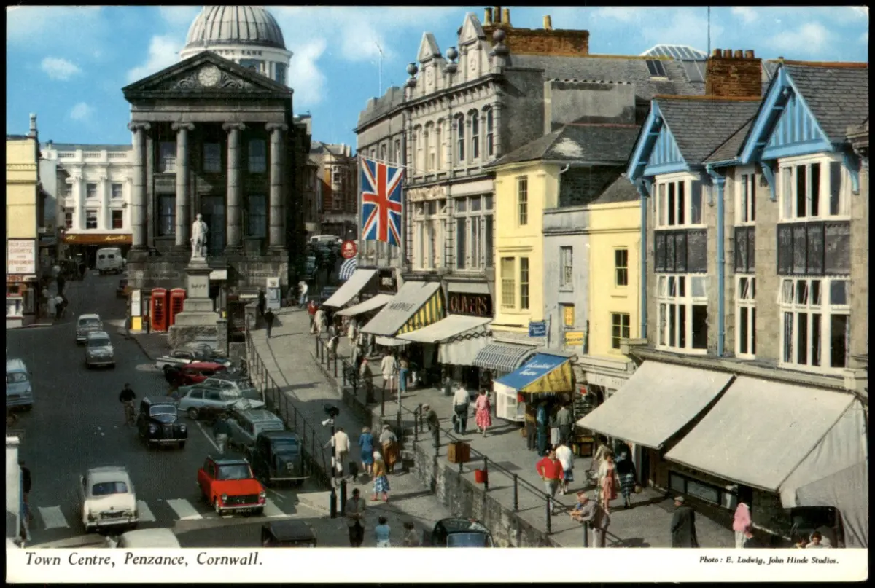Click the John Hinde Studios photo credit

pos(768,560)
